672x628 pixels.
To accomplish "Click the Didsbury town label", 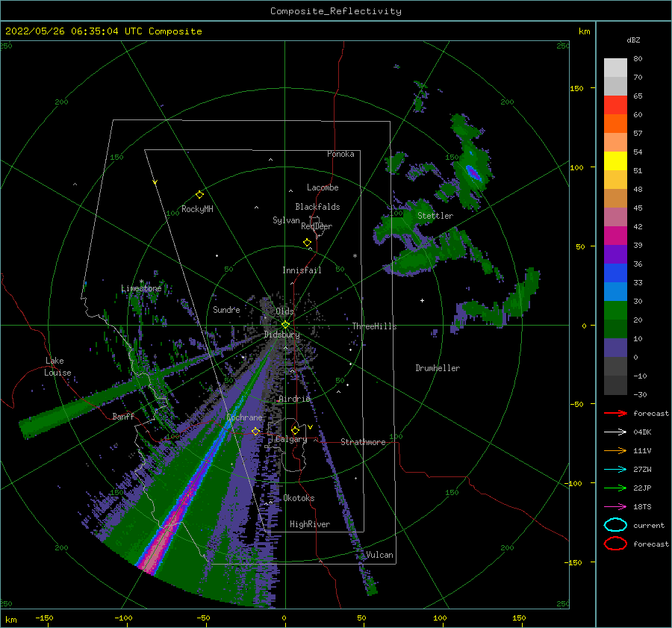I will click(282, 335).
